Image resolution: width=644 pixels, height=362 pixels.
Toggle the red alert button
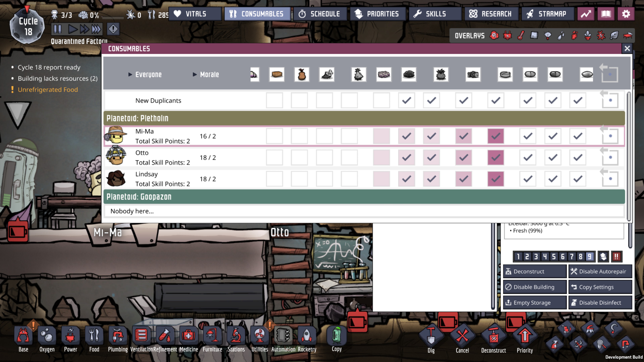113,29
